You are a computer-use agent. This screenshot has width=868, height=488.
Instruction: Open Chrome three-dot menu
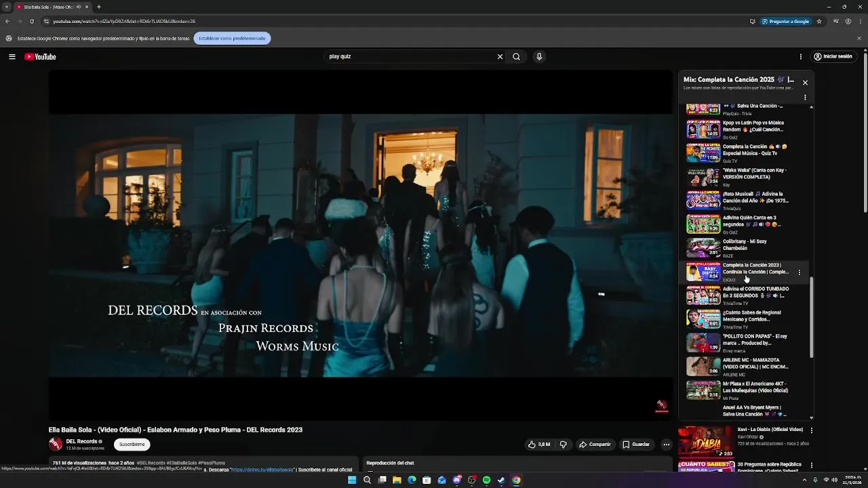pyautogui.click(x=859, y=21)
